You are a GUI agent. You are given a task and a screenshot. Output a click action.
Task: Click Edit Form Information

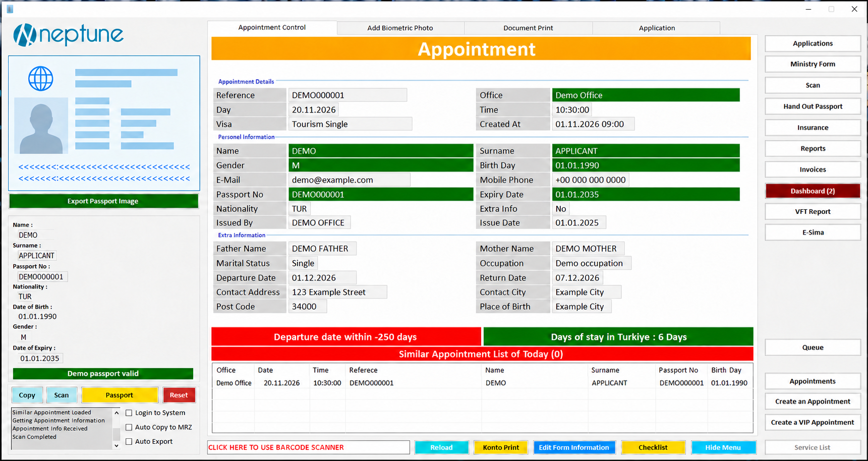(x=574, y=447)
